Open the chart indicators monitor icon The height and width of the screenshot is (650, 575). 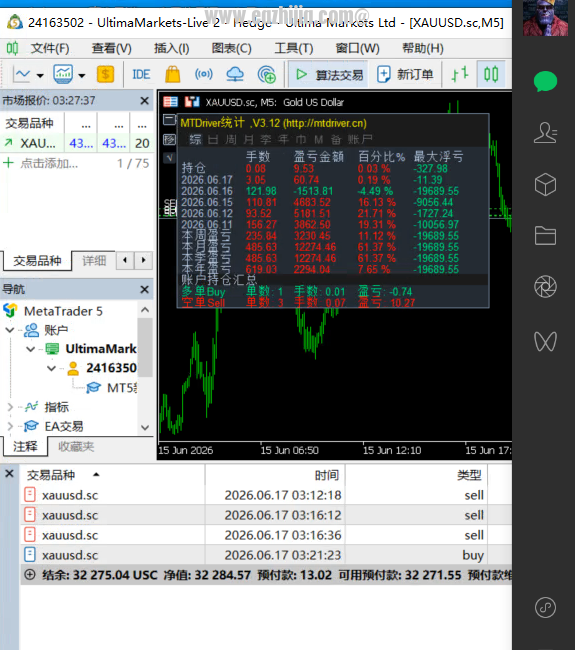63,75
